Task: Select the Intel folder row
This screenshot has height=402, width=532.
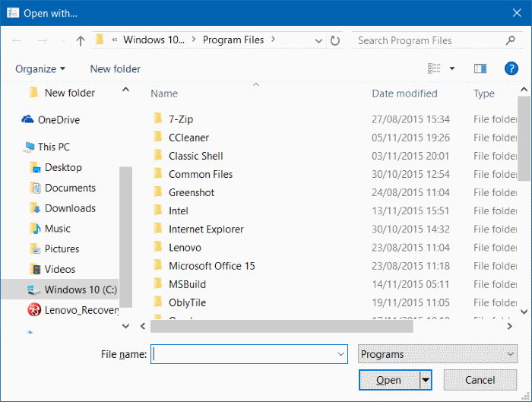Action: coord(334,210)
